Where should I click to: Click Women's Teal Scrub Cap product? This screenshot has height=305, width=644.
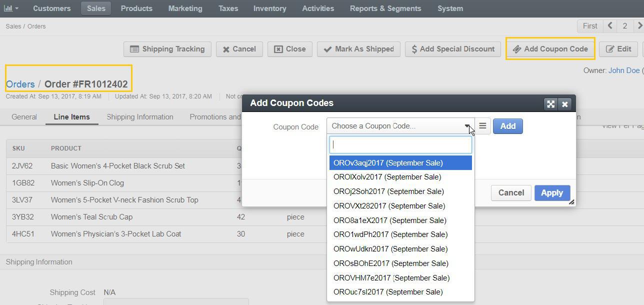91,217
